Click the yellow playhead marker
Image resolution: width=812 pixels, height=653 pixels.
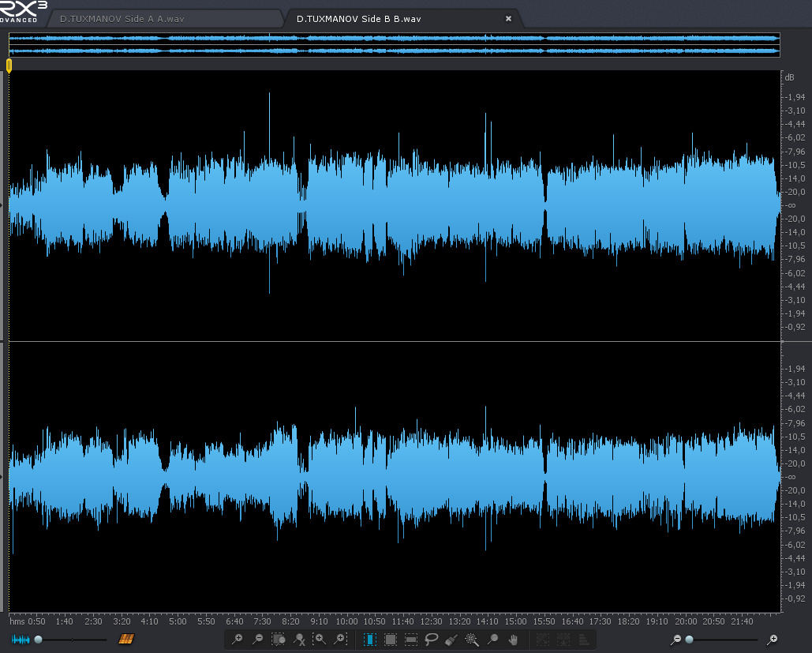point(9,66)
